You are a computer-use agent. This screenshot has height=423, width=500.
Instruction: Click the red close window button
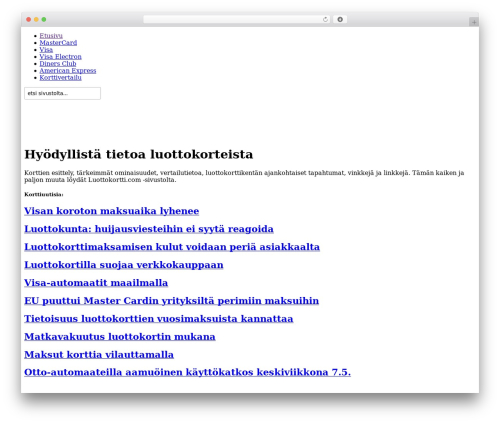click(x=29, y=20)
